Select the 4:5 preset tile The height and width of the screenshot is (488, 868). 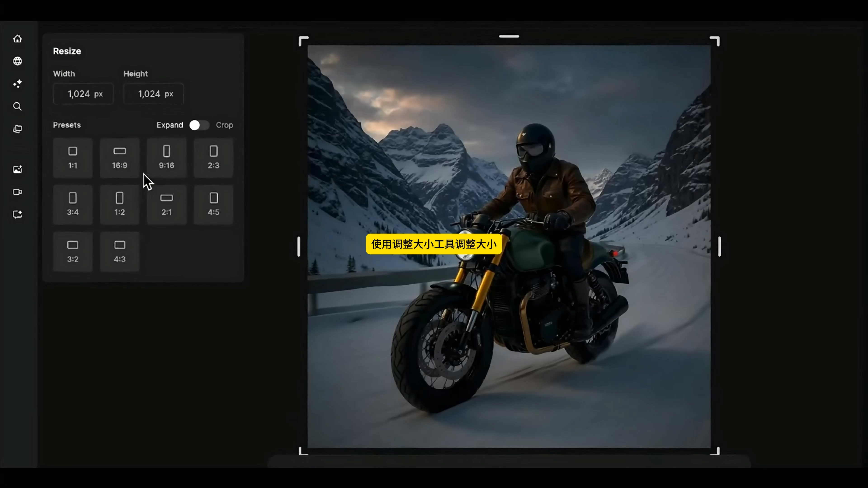pyautogui.click(x=213, y=204)
